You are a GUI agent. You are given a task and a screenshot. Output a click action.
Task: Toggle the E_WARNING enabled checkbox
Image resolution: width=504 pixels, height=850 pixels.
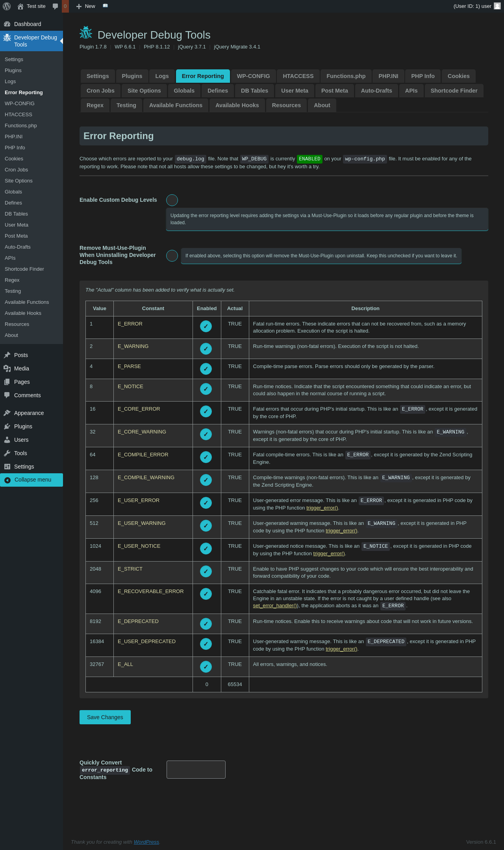pos(206,349)
